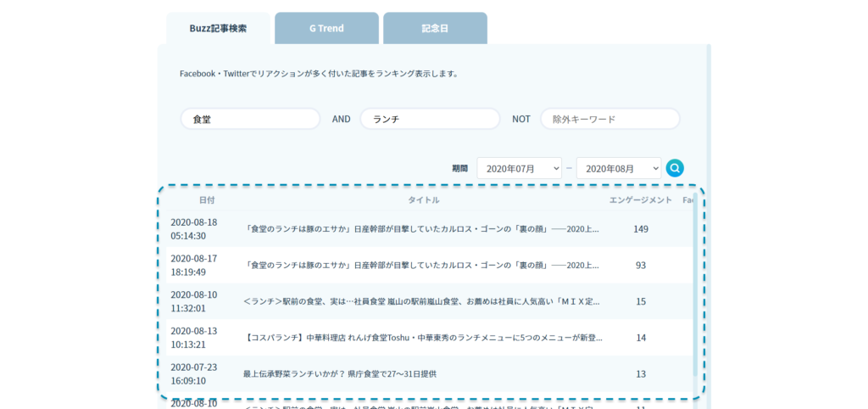The height and width of the screenshot is (409, 868).
Task: Click the 2020-08-13 10:13:21 date cell
Action: (x=194, y=338)
